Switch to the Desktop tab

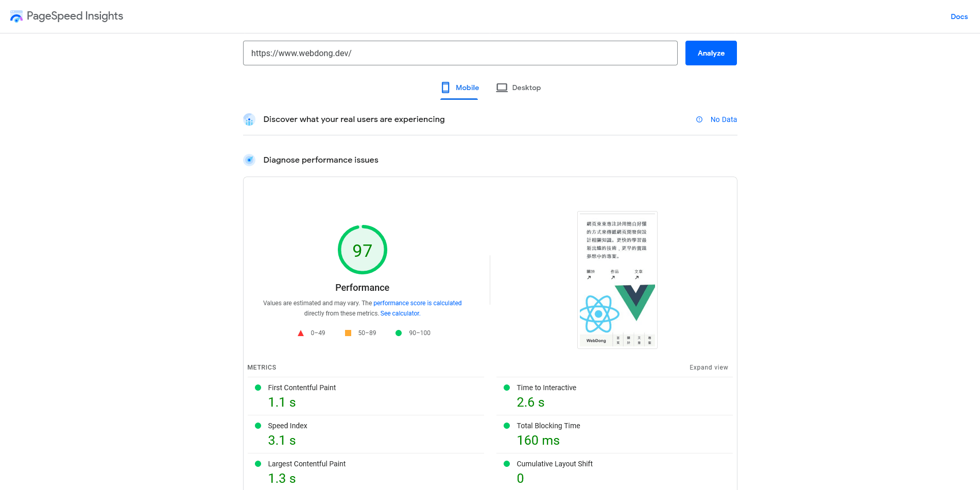click(x=518, y=87)
